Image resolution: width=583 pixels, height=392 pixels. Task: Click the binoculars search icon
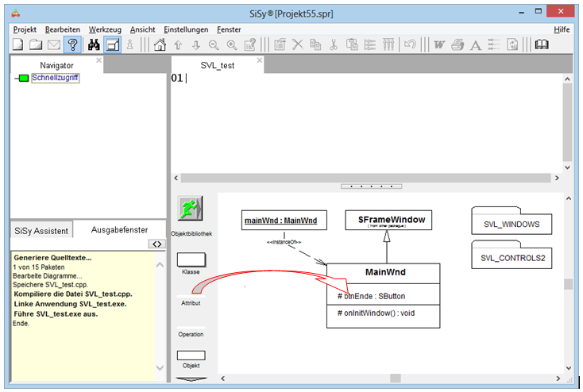point(94,45)
